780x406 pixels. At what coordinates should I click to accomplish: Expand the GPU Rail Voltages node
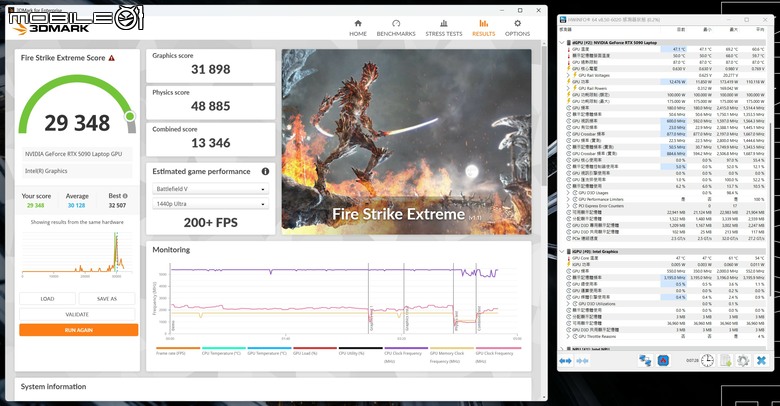click(569, 75)
